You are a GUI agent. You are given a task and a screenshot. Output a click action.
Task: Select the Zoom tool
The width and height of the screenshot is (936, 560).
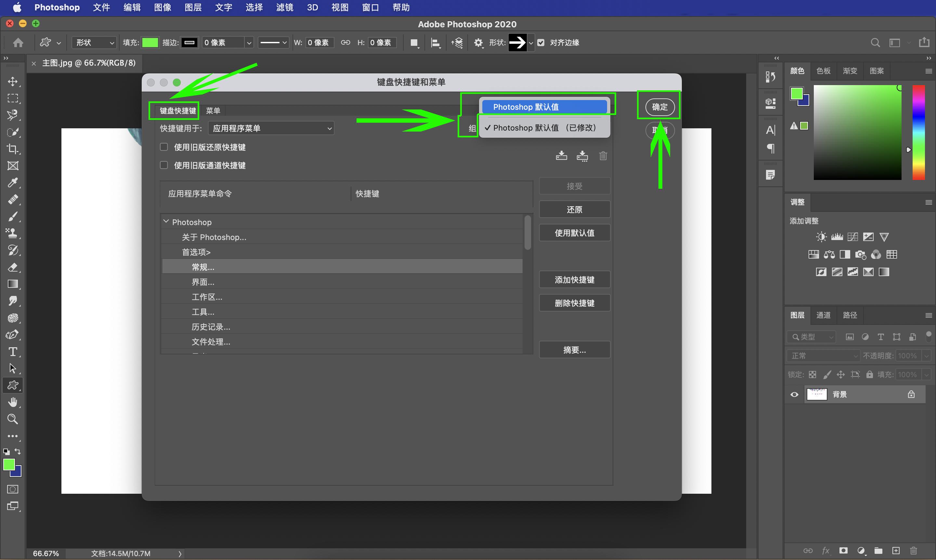13,419
